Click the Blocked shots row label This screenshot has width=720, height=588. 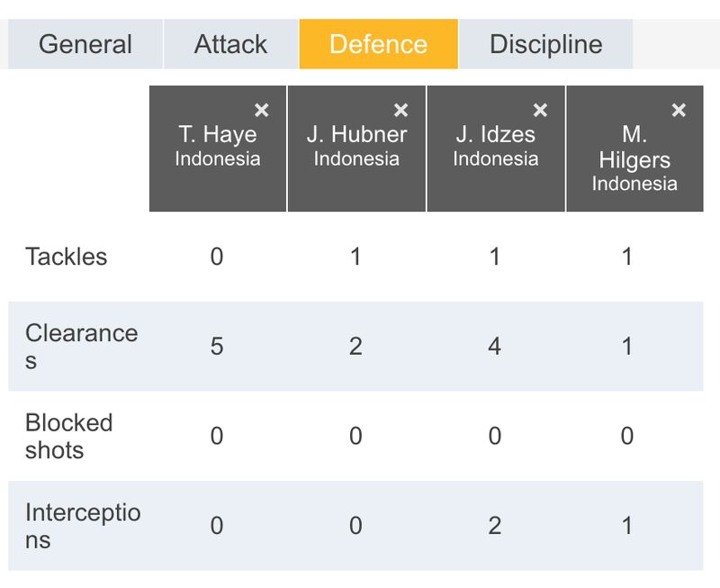(69, 436)
